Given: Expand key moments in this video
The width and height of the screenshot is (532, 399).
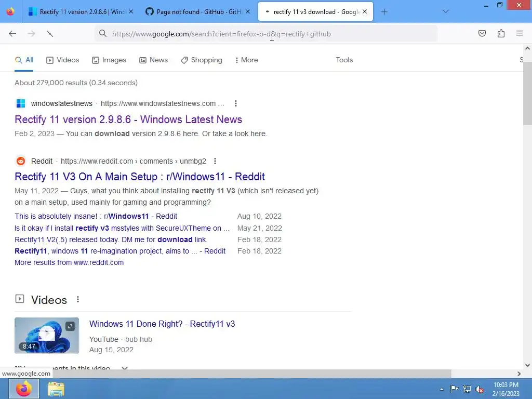Looking at the screenshot, I should pyautogui.click(x=125, y=368).
